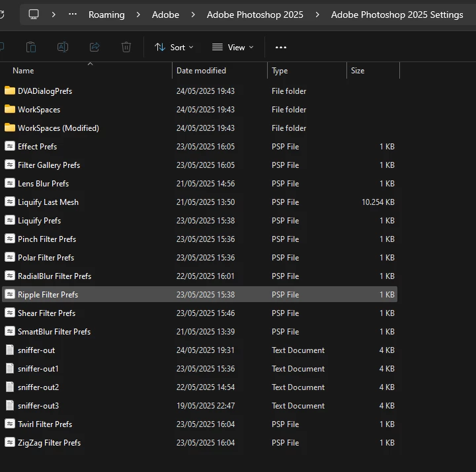Screen dimensions: 476x472
Task: Select the file name 'Twirl Filter Prefs'
Action: [x=45, y=424]
